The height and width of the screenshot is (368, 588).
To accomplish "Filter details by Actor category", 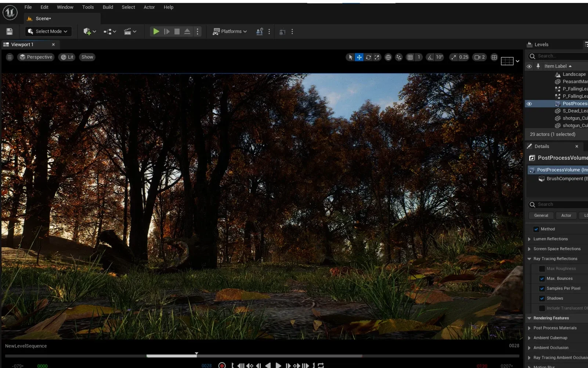I will click(x=566, y=215).
